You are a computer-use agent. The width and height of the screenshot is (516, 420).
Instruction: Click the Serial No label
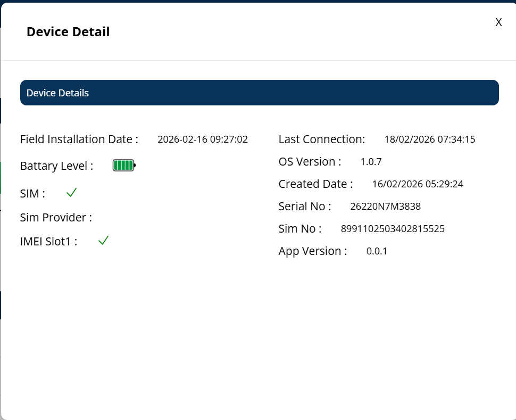304,207
